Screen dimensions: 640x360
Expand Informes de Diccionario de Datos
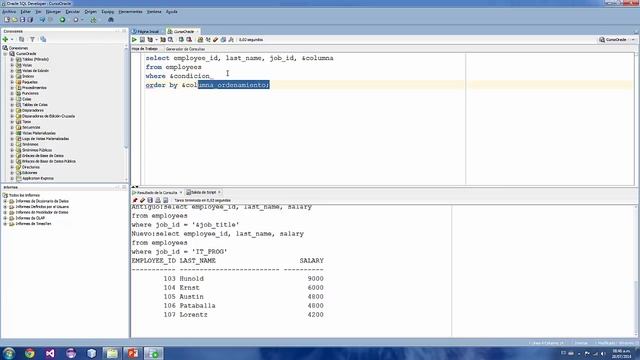[x=5, y=201]
